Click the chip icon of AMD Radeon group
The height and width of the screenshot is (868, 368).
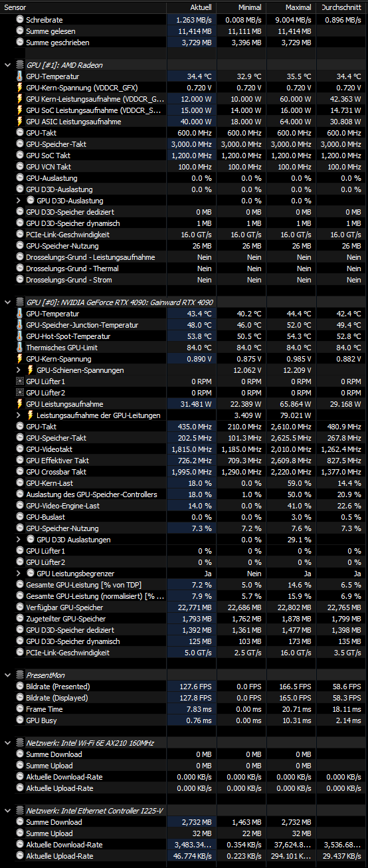(x=19, y=65)
